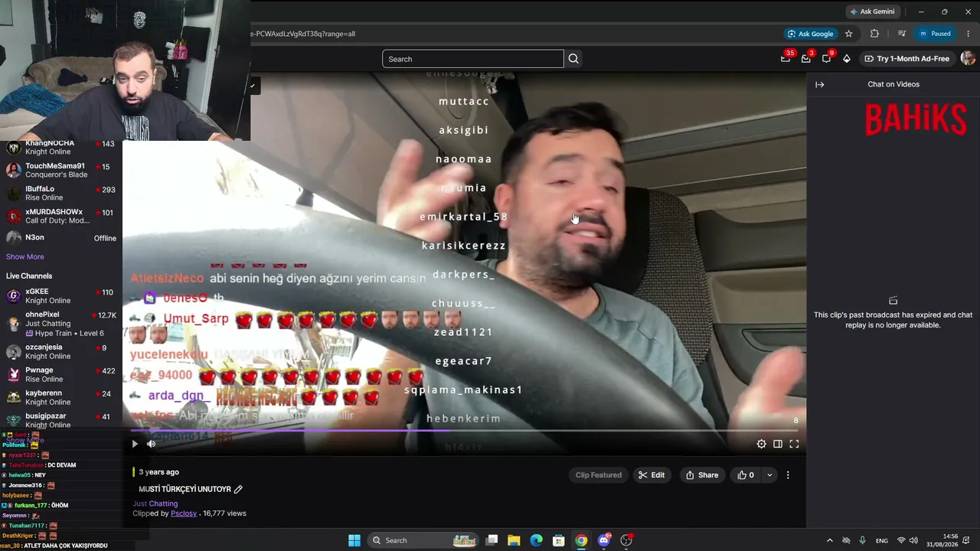This screenshot has height=551, width=980.
Task: Open the Get Bits diamond icon
Action: click(x=847, y=58)
